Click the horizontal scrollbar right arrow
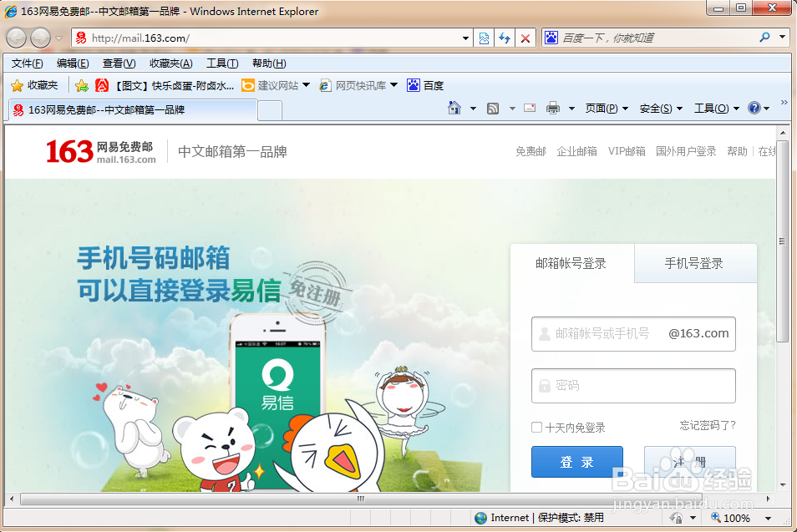This screenshot has width=797, height=532. (x=768, y=499)
